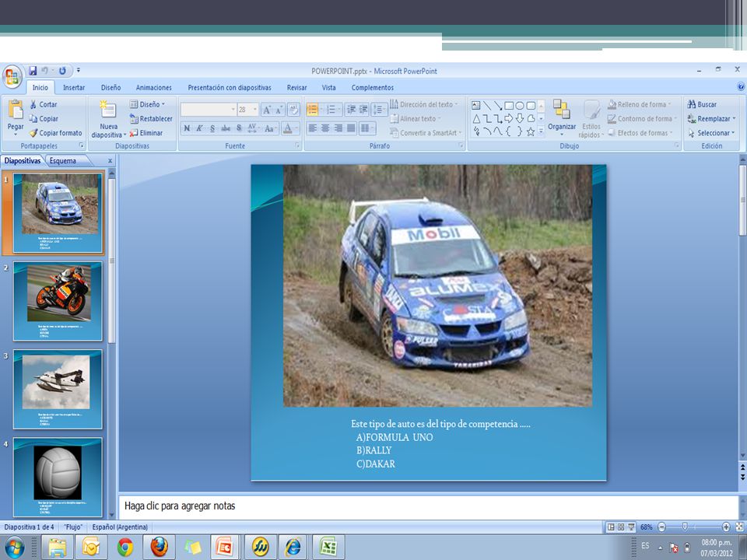The image size is (747, 560).
Task: Click Español (Argentina) language indicator
Action: (x=120, y=527)
